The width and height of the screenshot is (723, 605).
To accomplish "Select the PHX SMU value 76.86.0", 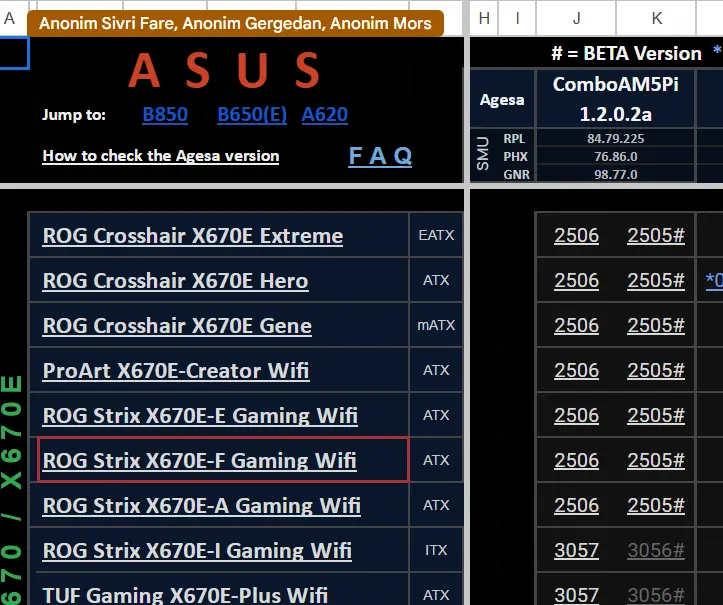I will click(x=616, y=156).
